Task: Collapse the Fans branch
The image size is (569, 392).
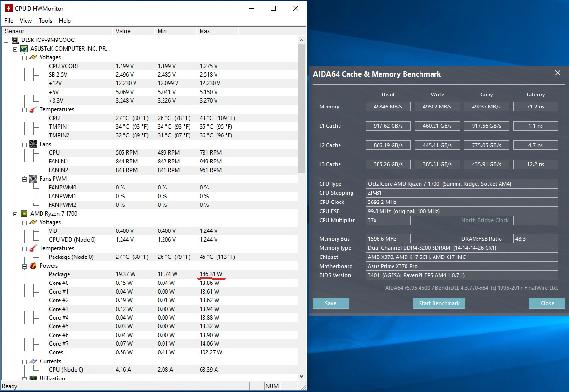Action: (24, 145)
